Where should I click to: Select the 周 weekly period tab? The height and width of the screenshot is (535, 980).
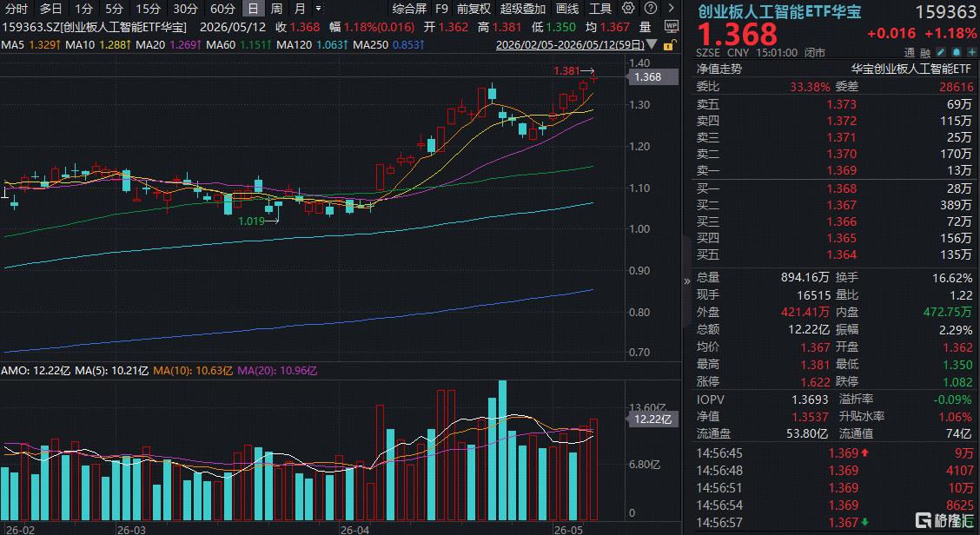pyautogui.click(x=276, y=9)
